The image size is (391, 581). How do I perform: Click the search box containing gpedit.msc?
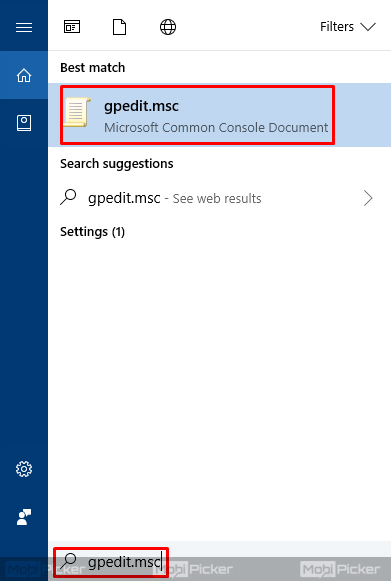219,561
